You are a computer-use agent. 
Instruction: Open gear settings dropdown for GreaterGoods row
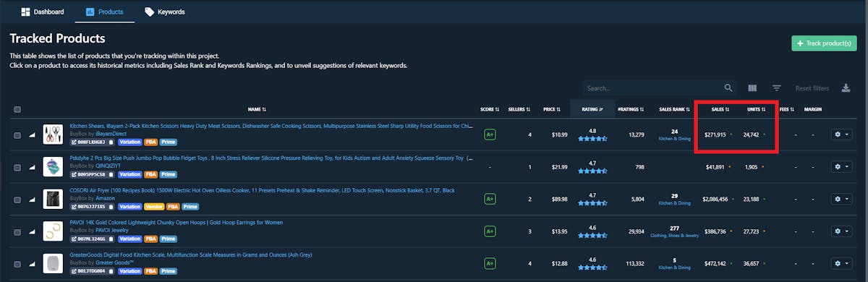(841, 264)
